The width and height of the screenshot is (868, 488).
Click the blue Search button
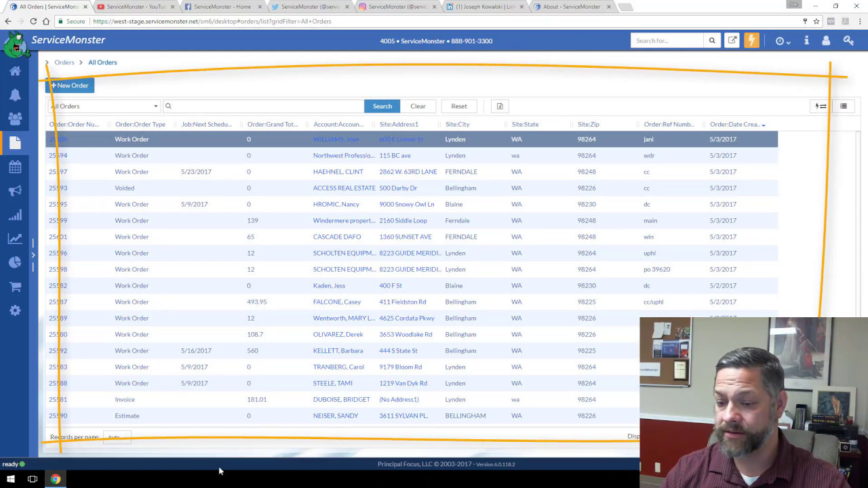382,106
